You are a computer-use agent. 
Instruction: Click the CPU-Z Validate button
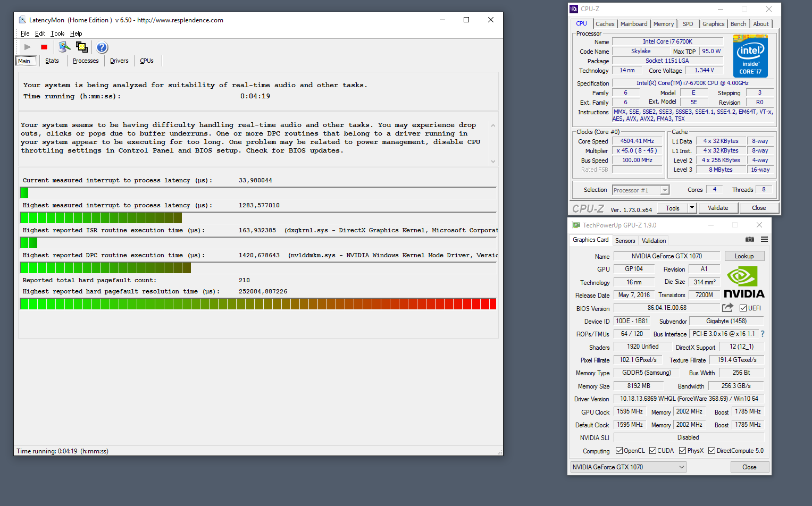coord(718,208)
